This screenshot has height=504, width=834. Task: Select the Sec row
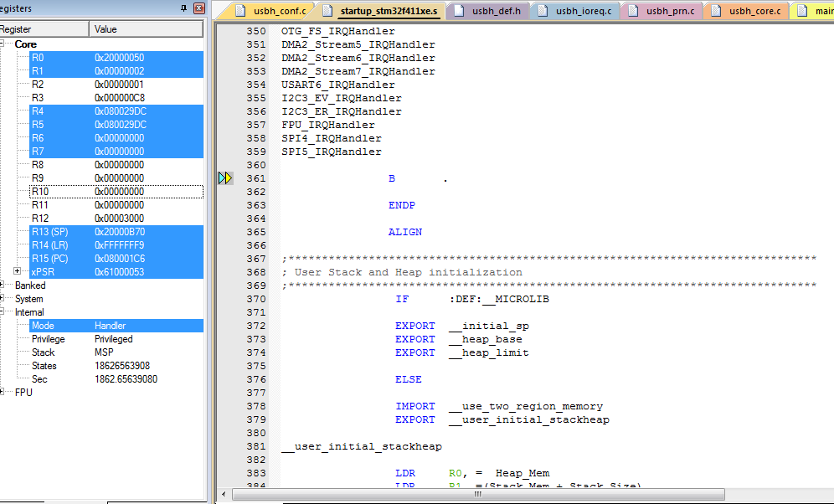[x=116, y=379]
